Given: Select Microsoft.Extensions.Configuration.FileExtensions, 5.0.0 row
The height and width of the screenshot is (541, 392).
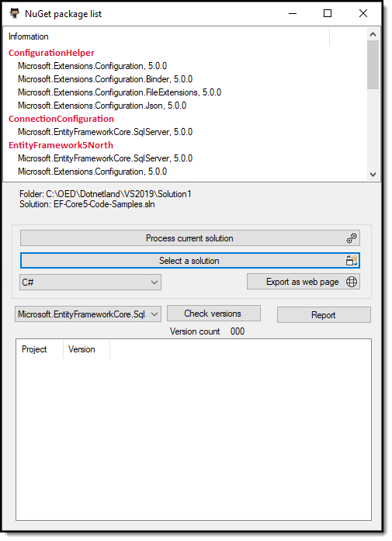Looking at the screenshot, I should [120, 92].
